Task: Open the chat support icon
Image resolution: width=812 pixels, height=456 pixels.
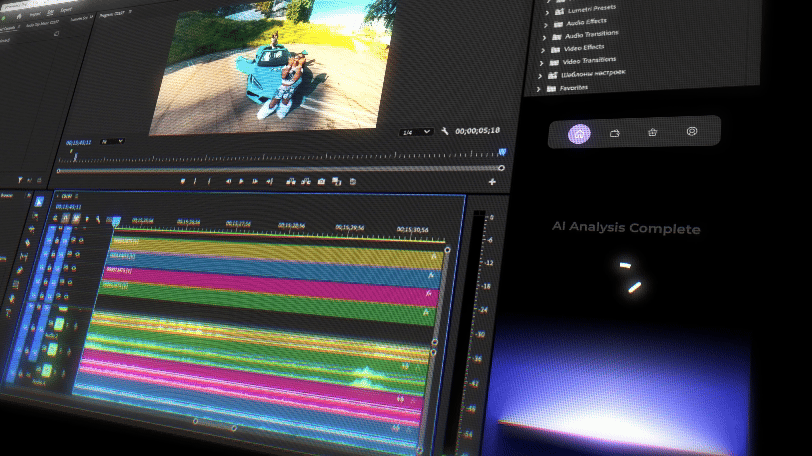Action: pos(691,132)
